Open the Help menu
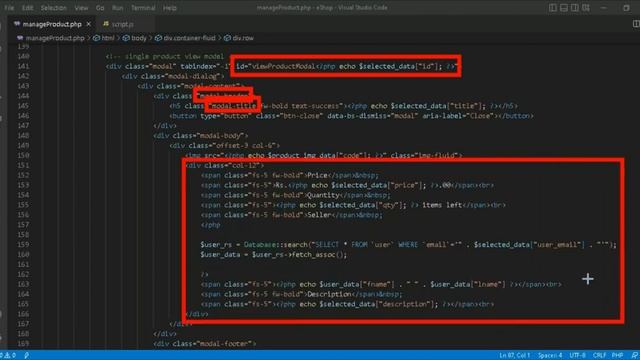 (170, 8)
